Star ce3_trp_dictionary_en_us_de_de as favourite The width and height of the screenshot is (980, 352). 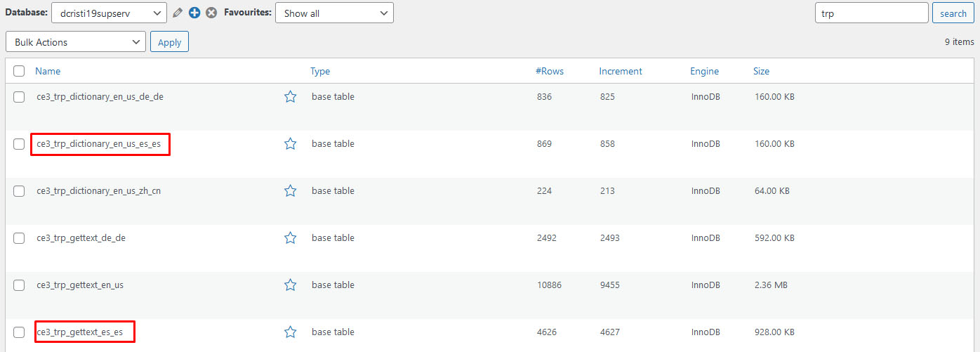tap(290, 97)
